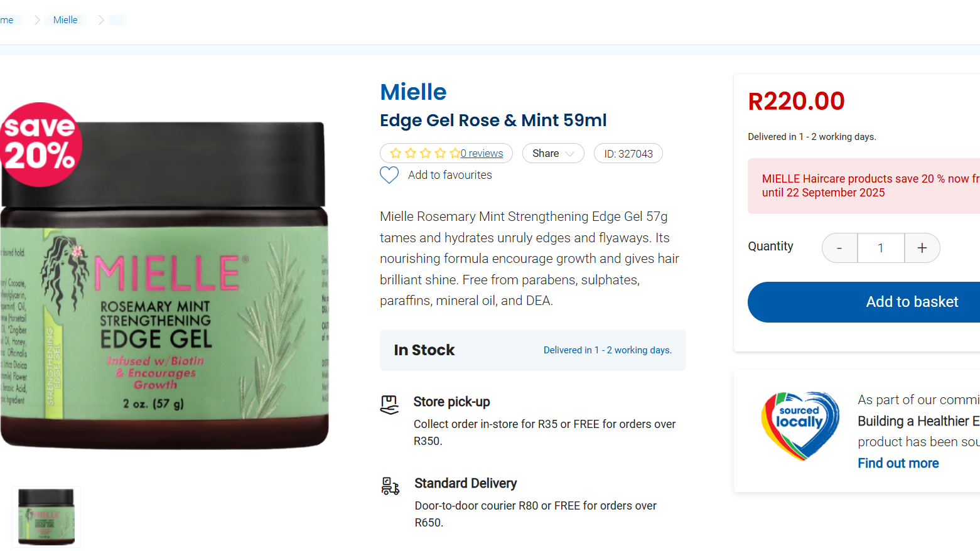Click the heart favourites icon

389,175
